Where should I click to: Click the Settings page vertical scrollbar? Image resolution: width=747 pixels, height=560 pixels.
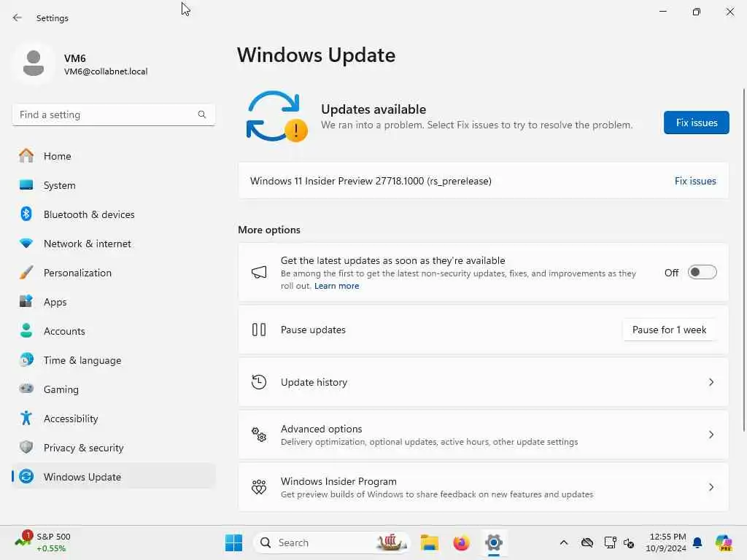tap(743, 260)
